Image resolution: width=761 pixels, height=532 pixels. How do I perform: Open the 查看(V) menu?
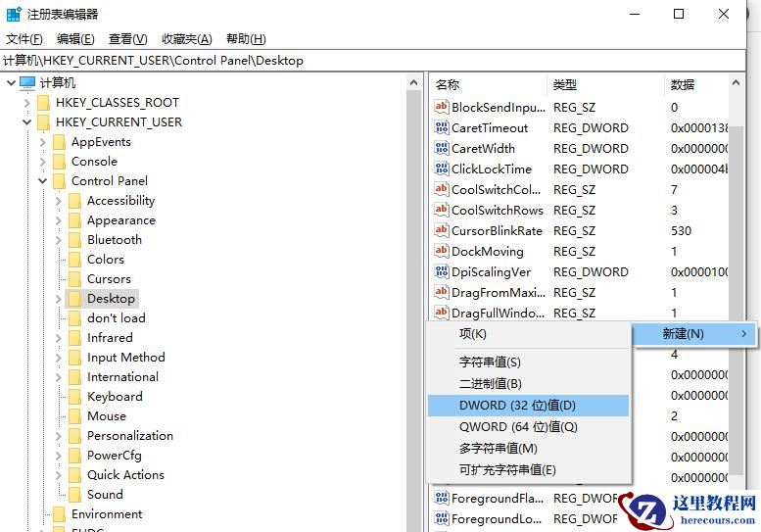click(127, 39)
